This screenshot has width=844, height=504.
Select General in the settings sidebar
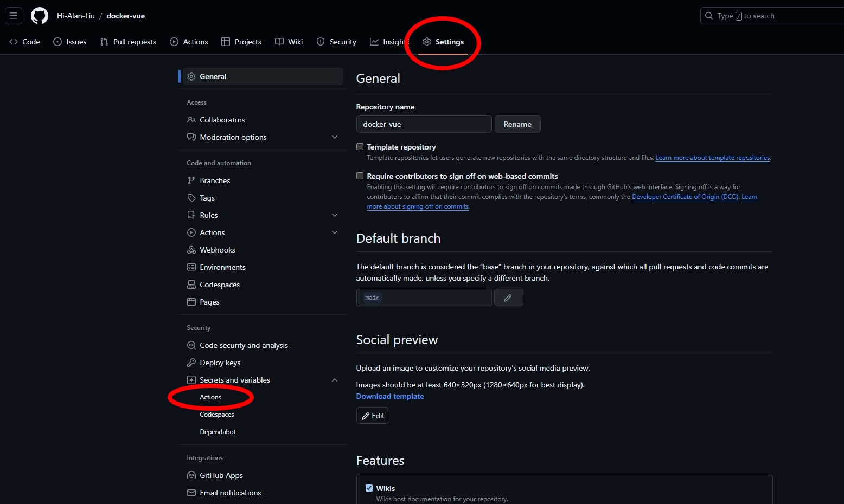(263, 76)
